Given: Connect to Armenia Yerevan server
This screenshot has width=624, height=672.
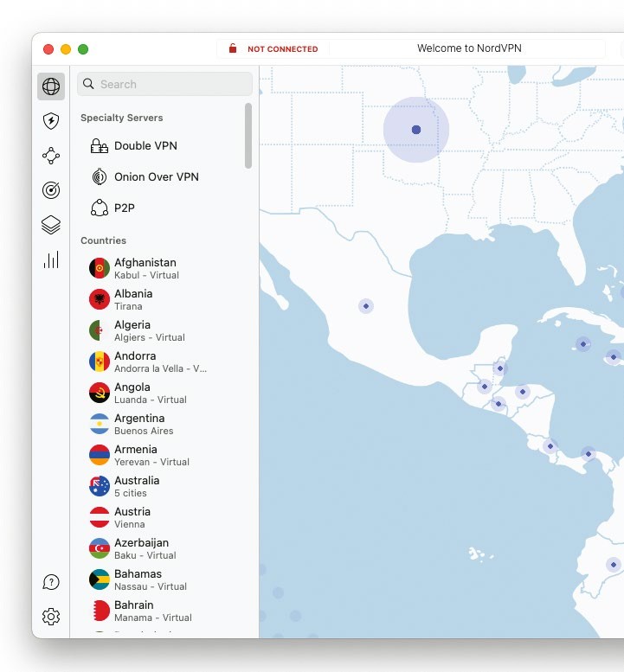Looking at the screenshot, I should (x=164, y=455).
